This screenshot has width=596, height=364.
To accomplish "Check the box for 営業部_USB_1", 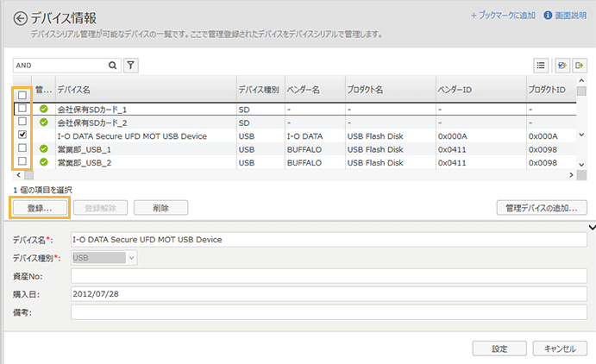I will (22, 147).
